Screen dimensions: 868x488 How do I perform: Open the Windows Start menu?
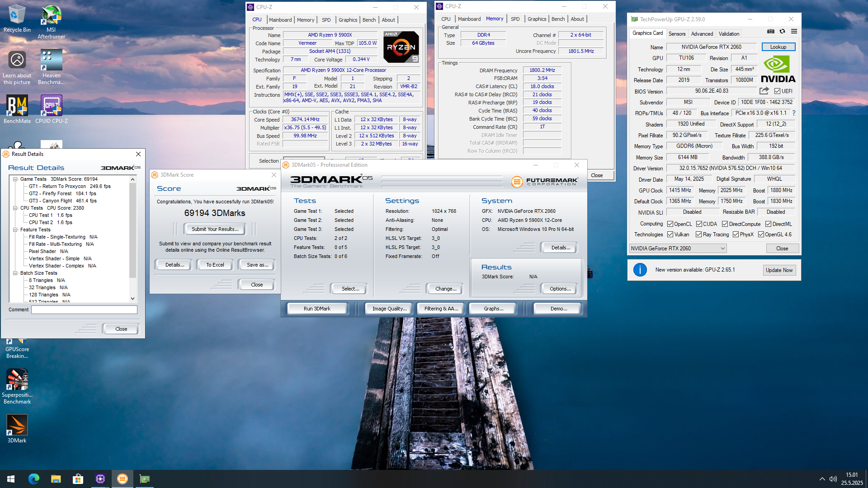point(11,479)
